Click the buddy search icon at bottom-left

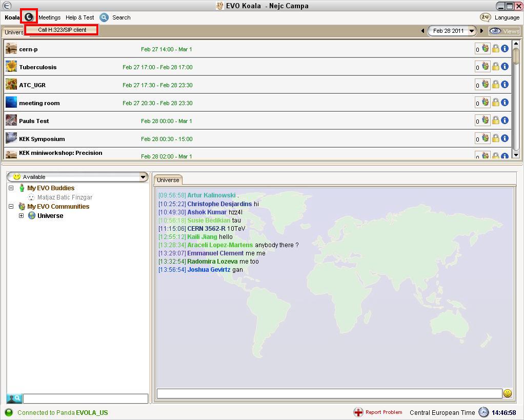click(x=14, y=398)
